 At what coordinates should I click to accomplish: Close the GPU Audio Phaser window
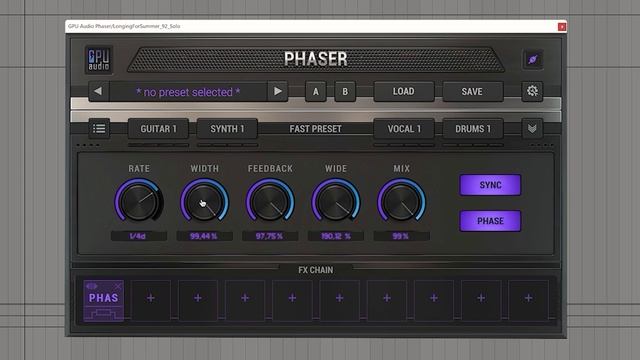point(562,27)
